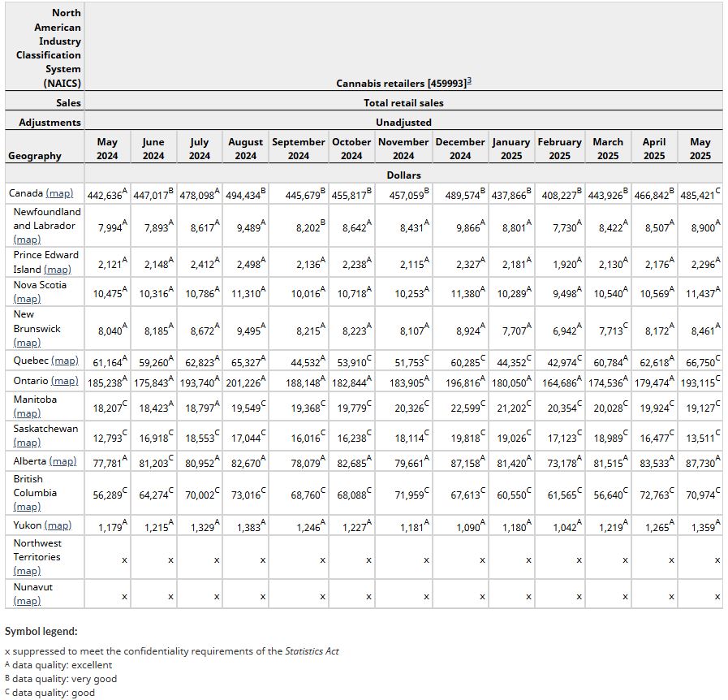
Task: Open the Nunavut map link
Action: coord(27,601)
